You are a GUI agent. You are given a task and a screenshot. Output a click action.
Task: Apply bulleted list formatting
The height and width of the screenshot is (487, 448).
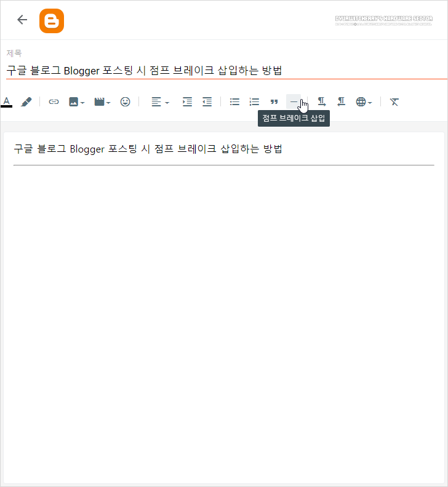(234, 102)
